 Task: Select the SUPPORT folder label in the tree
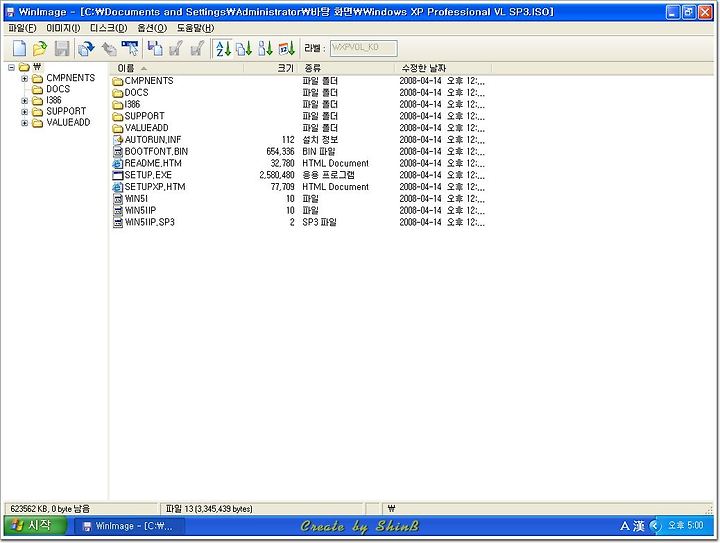click(66, 111)
